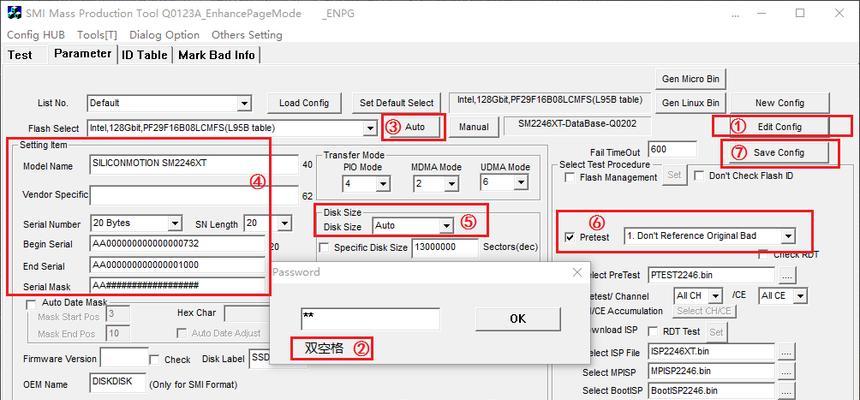Browse for ISP2246XT.bin with ellipsis button
Viewport: 860px width, 400px height.
[x=787, y=352]
